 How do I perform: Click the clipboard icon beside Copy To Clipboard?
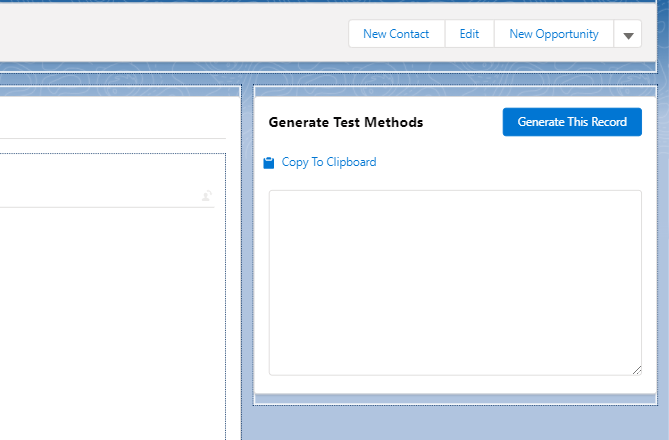coord(268,163)
